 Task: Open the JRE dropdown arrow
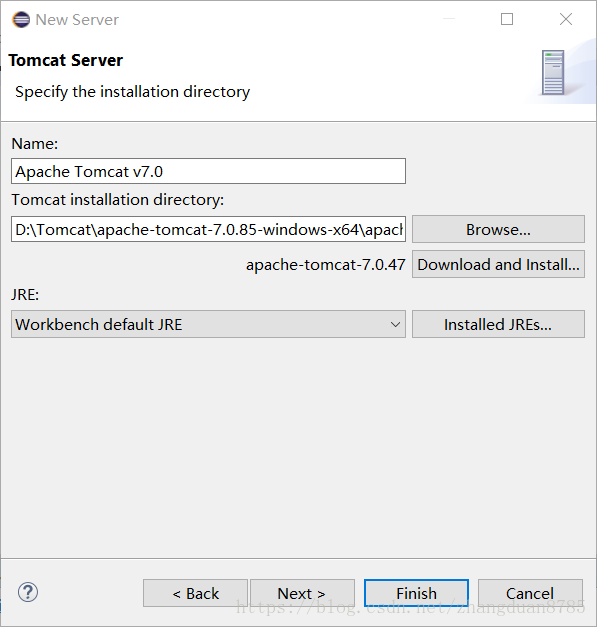click(395, 324)
